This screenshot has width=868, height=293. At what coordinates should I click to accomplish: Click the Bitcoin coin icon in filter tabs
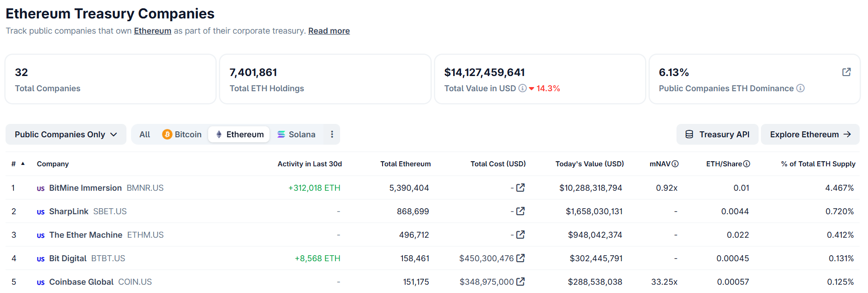(x=167, y=134)
